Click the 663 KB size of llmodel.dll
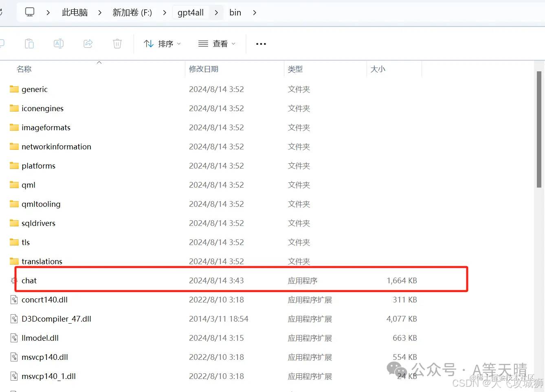This screenshot has width=545, height=392. point(405,338)
